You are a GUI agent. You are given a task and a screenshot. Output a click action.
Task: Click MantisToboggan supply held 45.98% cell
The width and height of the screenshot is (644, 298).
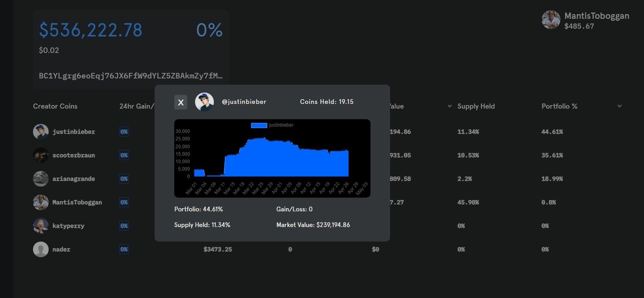pos(468,202)
